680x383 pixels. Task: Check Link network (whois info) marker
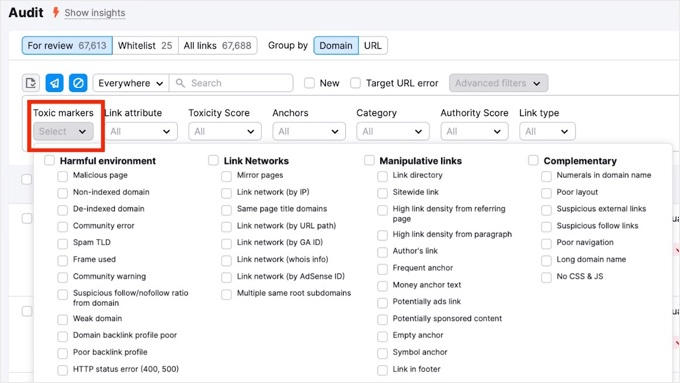tap(226, 260)
